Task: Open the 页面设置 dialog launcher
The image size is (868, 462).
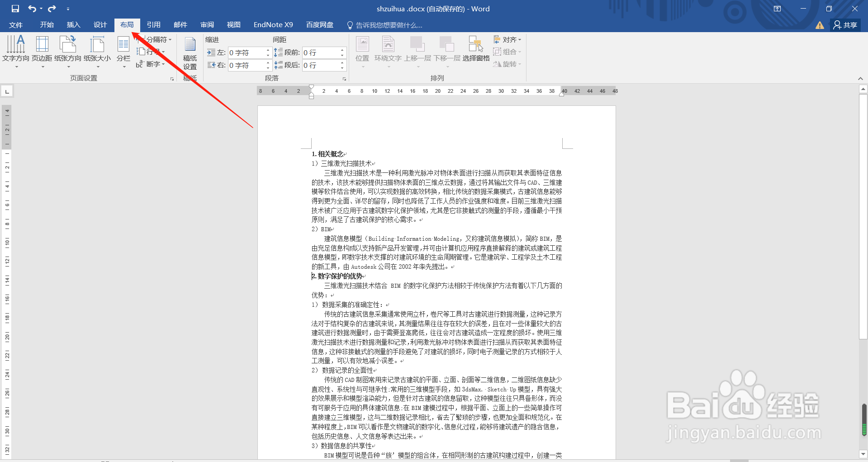Action: (x=172, y=79)
